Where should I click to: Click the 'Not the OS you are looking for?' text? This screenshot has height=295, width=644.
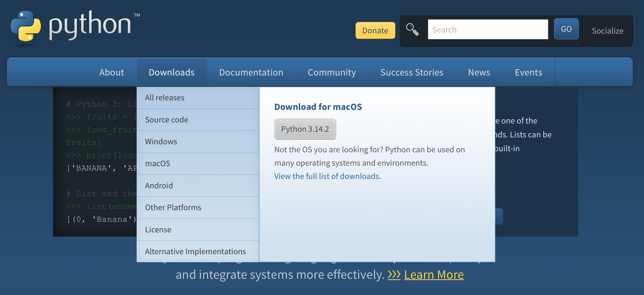pyautogui.click(x=329, y=149)
